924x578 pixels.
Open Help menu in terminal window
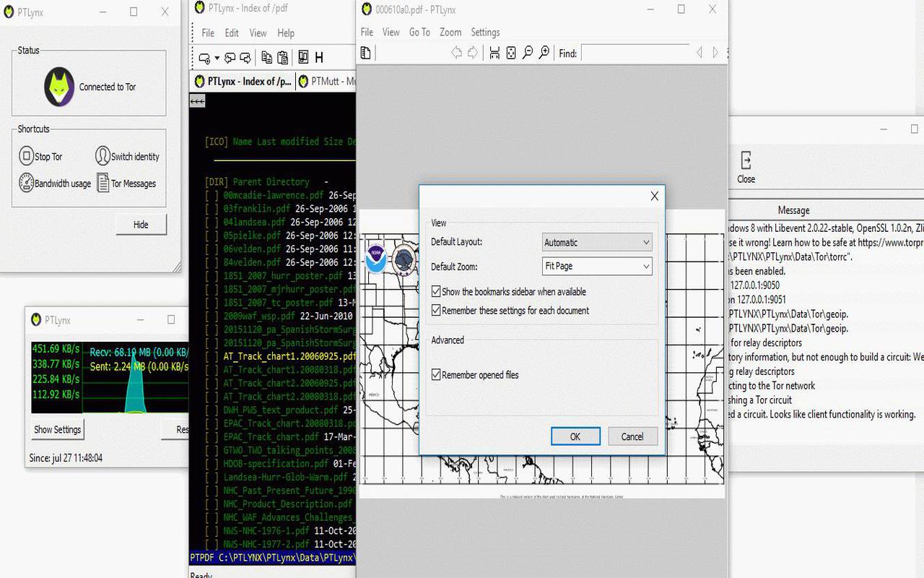pos(286,33)
